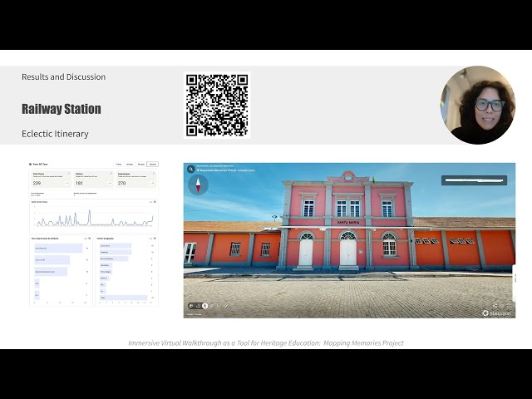Click the presenter's circular webcam video
532x399 pixels.
(x=478, y=105)
